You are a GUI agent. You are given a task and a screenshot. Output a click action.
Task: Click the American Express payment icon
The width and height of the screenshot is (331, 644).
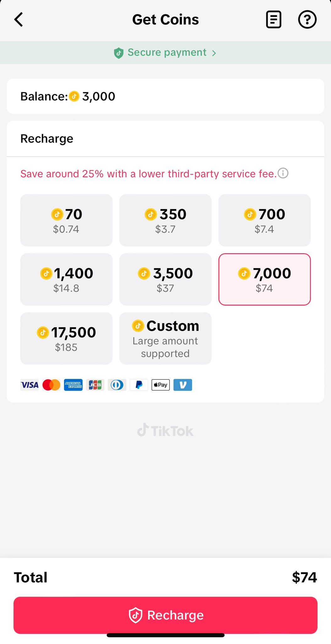[x=73, y=385]
